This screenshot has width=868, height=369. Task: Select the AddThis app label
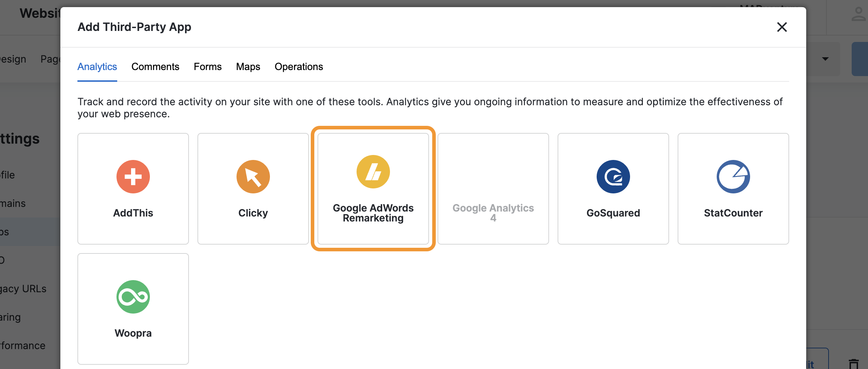133,213
